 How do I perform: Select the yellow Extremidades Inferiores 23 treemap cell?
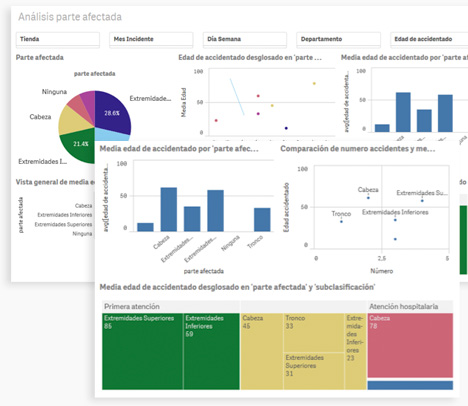point(355,351)
